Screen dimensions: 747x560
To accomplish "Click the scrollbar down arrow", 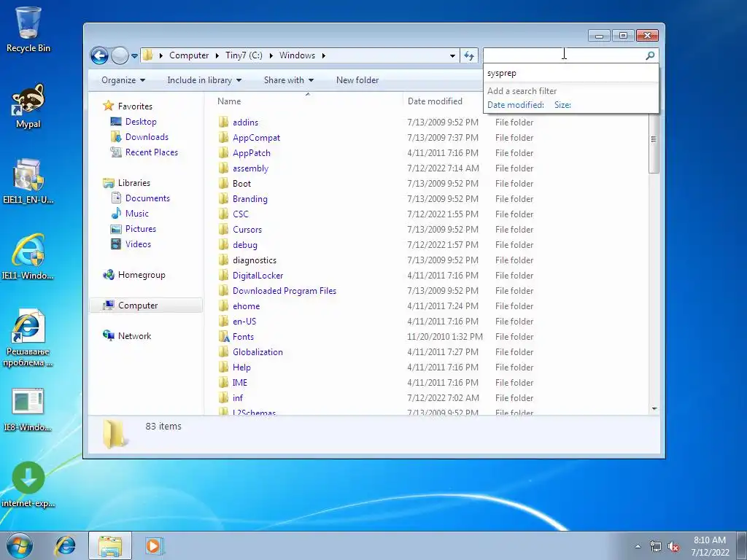I will click(654, 408).
